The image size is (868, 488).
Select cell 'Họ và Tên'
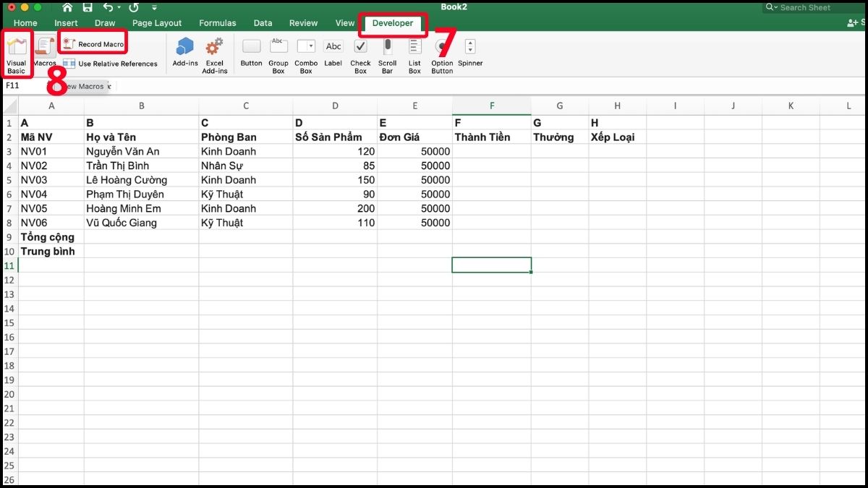click(x=142, y=137)
